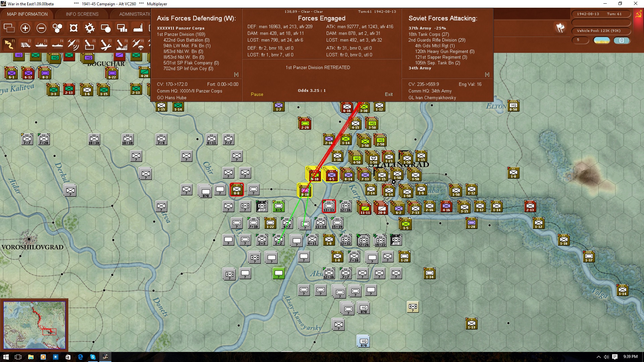Click the minimap overview thumbnail
Viewport: 644px width, 362px height.
(x=34, y=325)
